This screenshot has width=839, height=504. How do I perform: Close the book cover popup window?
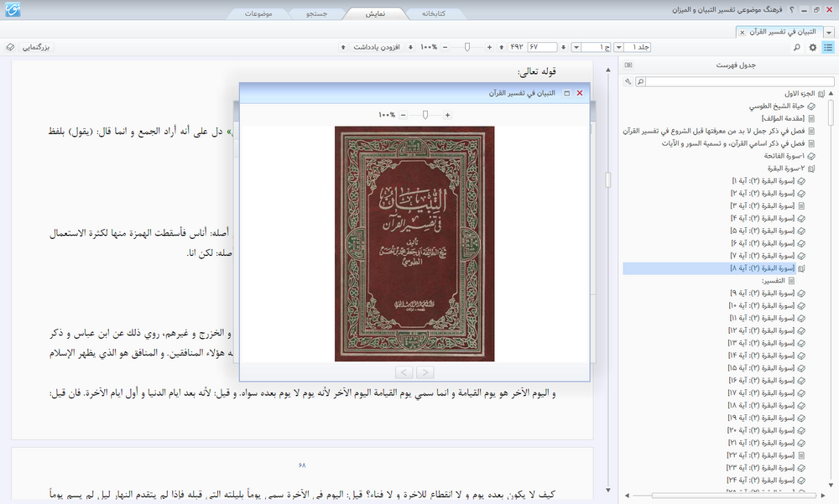(580, 93)
